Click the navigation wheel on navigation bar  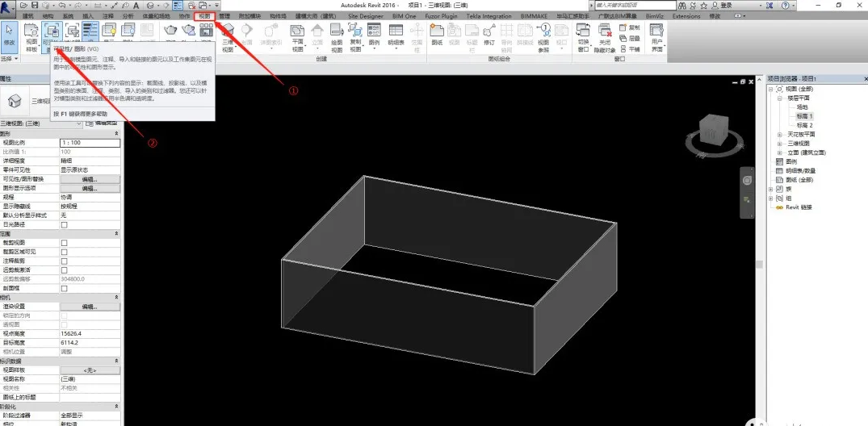(x=748, y=181)
